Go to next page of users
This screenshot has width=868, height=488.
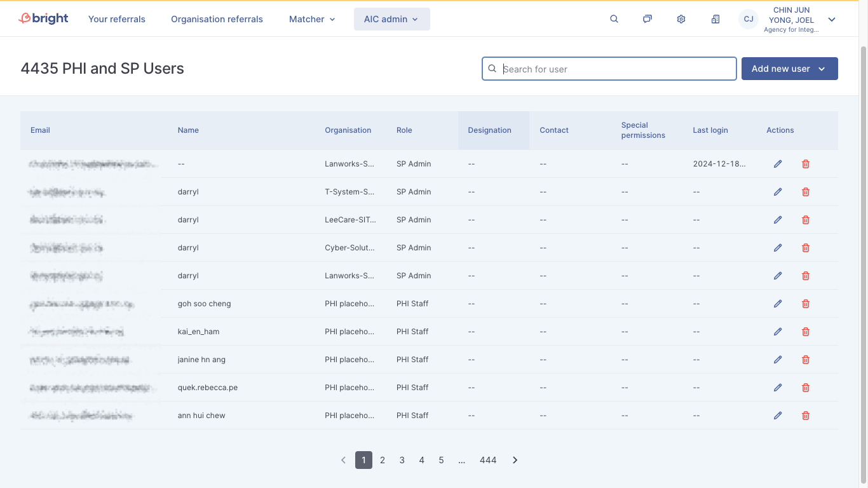pos(515,460)
